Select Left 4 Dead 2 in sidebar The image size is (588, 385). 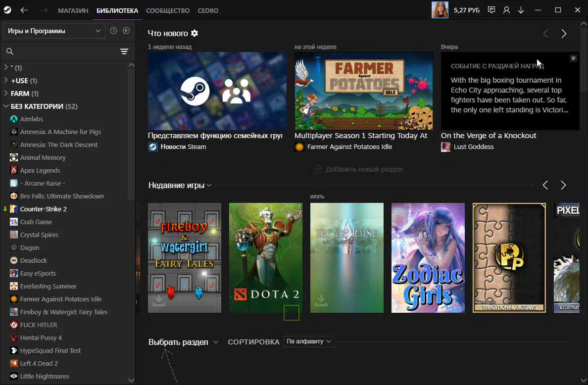(39, 363)
